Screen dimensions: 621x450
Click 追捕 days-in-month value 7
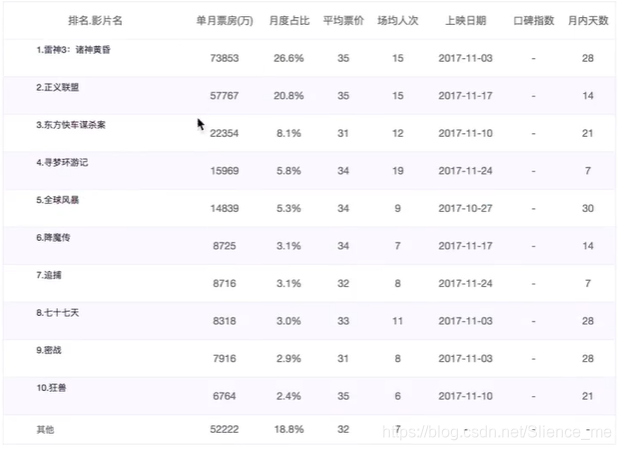point(588,284)
